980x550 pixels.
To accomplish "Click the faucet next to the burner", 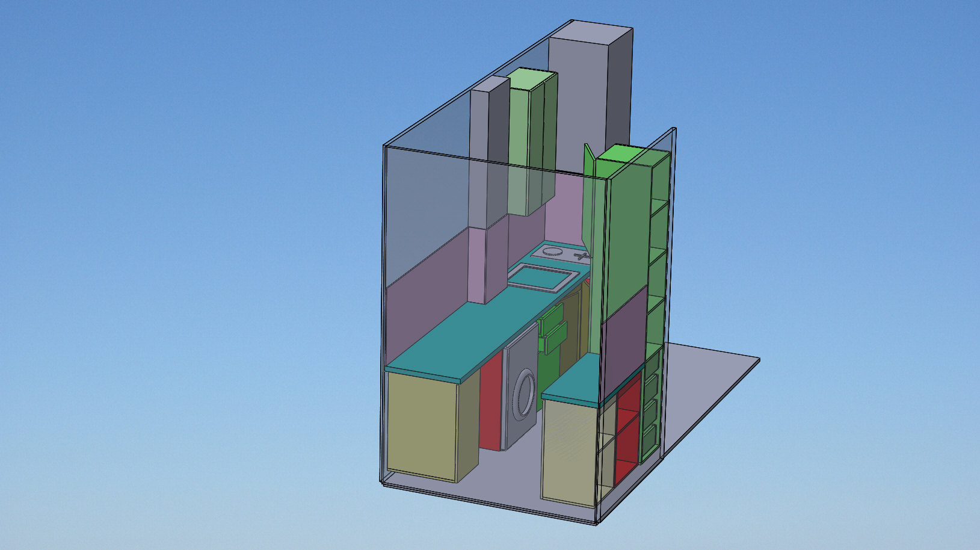I will [581, 257].
